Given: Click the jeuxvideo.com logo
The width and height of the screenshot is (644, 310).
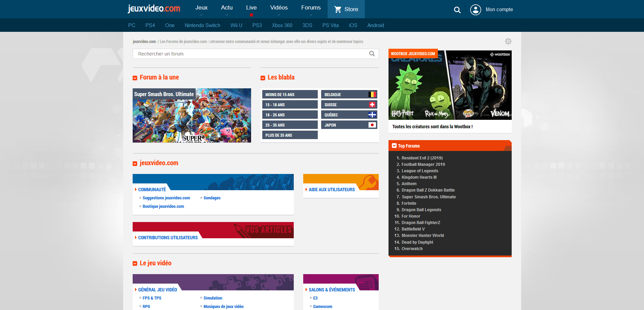Looking at the screenshot, I should pyautogui.click(x=154, y=8).
